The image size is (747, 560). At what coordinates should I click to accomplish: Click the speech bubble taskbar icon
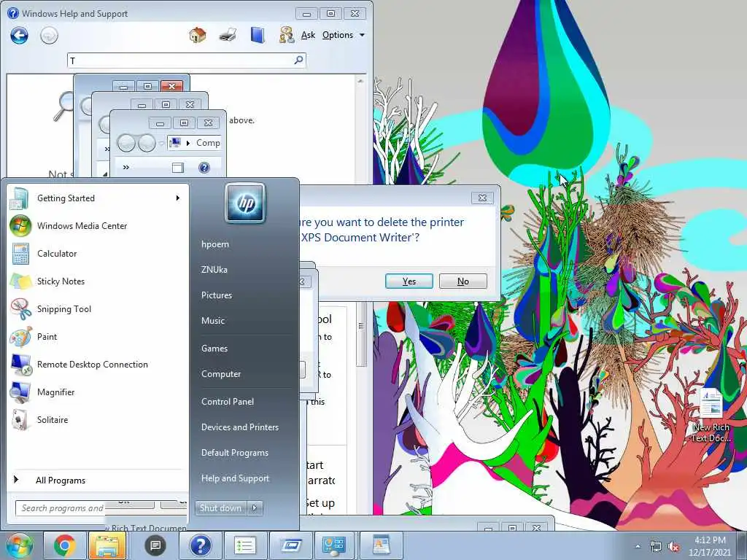click(x=155, y=545)
